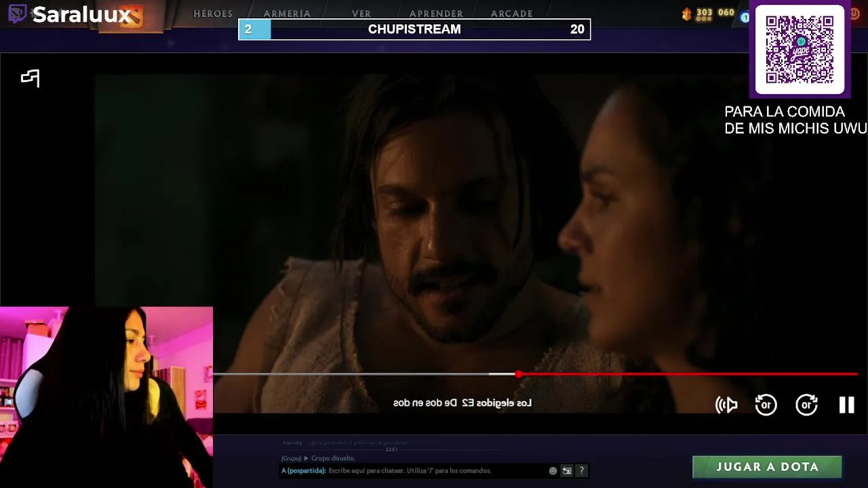
Task: Click the QR code image
Action: (800, 49)
